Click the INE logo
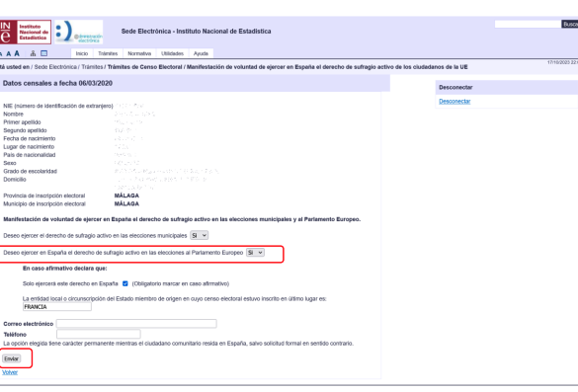Viewport: 578px width, 392px height. click(x=25, y=32)
